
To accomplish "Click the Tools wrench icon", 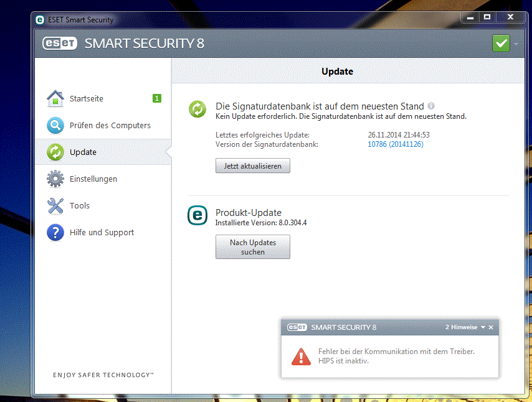I will pos(55,206).
